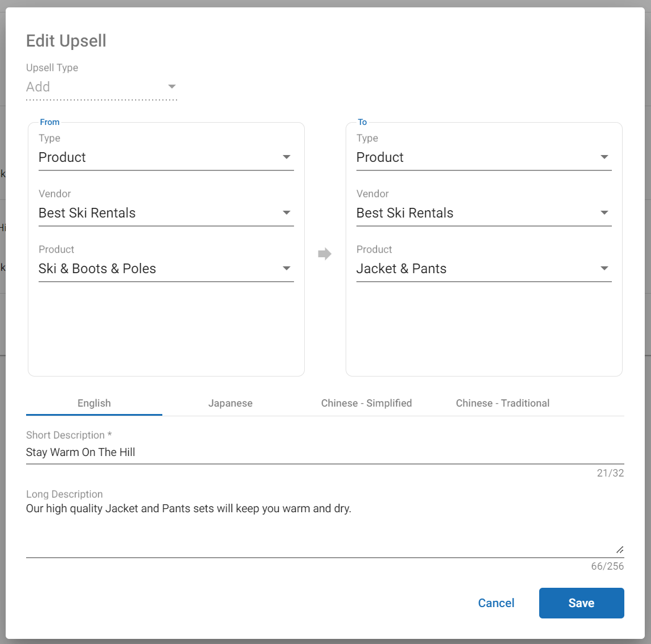The width and height of the screenshot is (651, 644).
Task: Open the From Vendor Best Ski Rentals dropdown
Action: [x=166, y=213]
